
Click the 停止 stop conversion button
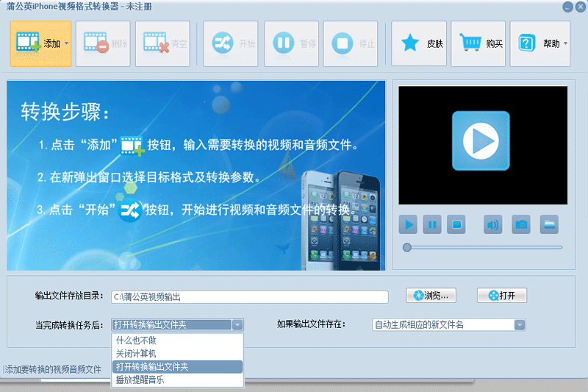[351, 44]
